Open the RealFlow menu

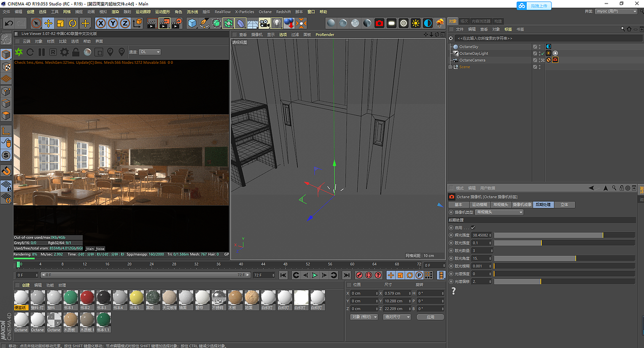coord(222,12)
